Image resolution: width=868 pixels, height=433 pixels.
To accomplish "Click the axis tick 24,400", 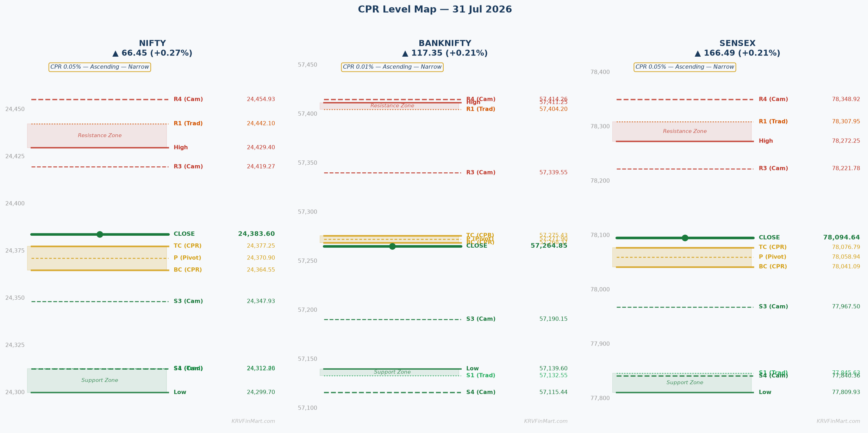I will coord(15,203).
